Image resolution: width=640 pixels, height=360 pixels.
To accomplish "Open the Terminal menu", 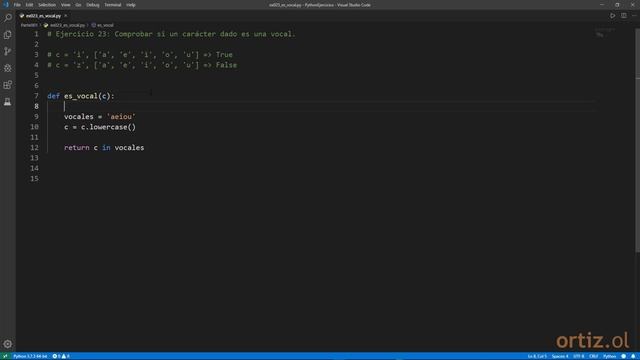I will (x=113, y=5).
